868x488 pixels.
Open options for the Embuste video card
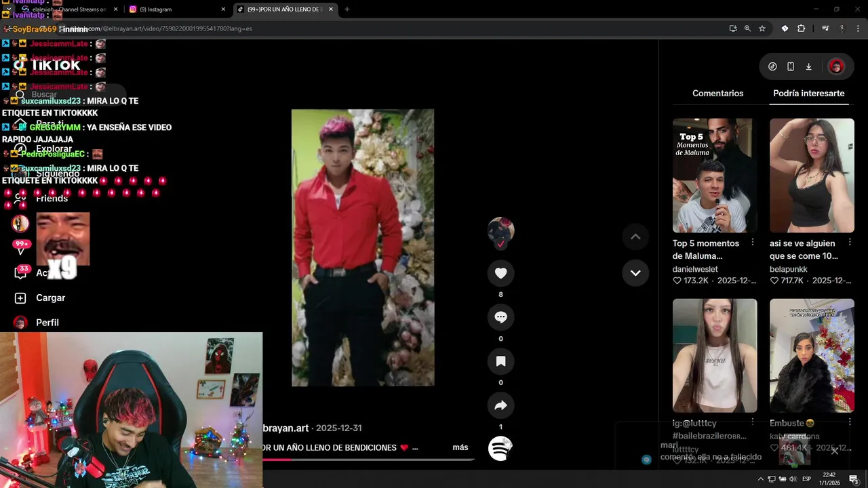click(x=850, y=423)
